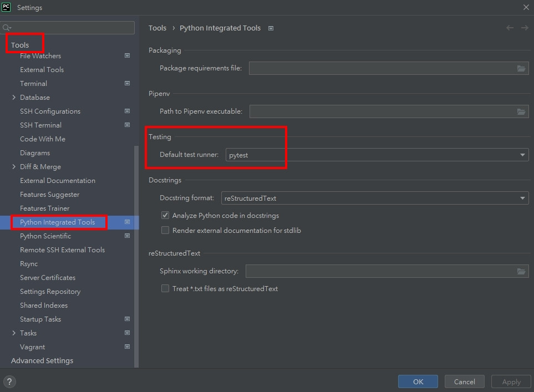Viewport: 534px width, 392px height.
Task: Close the Settings dialog
Action: coord(526,7)
